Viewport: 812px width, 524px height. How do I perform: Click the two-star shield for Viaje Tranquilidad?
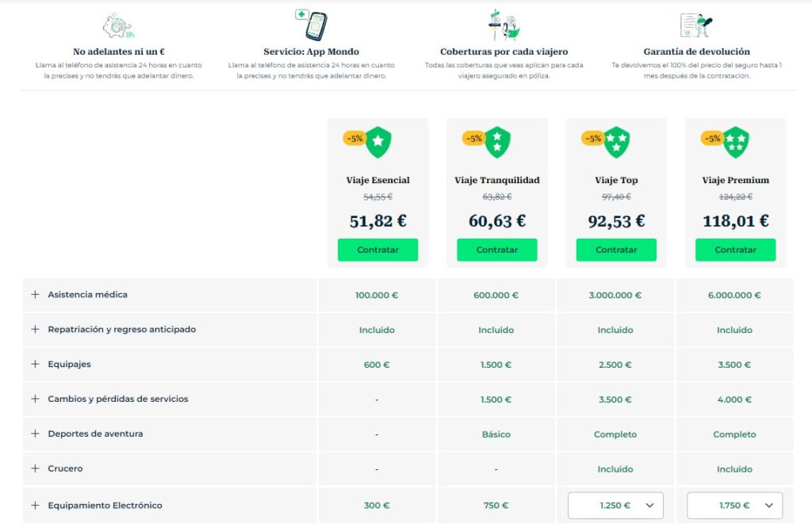point(497,142)
